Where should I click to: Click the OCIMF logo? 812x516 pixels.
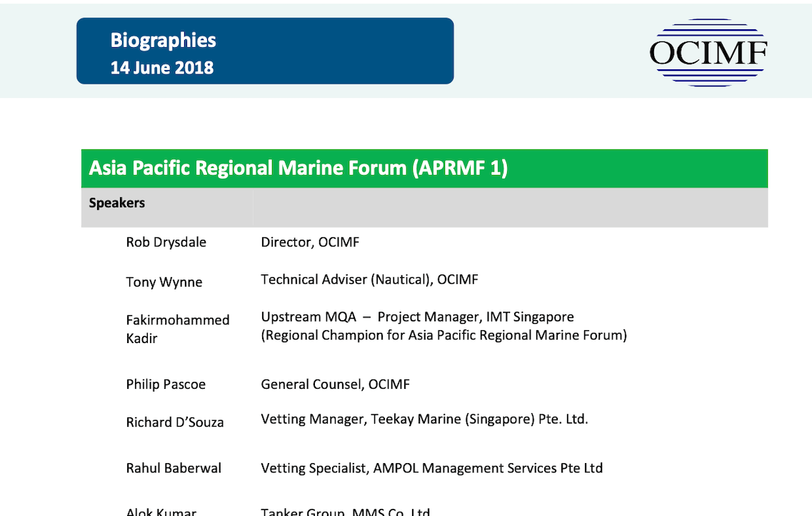click(708, 52)
